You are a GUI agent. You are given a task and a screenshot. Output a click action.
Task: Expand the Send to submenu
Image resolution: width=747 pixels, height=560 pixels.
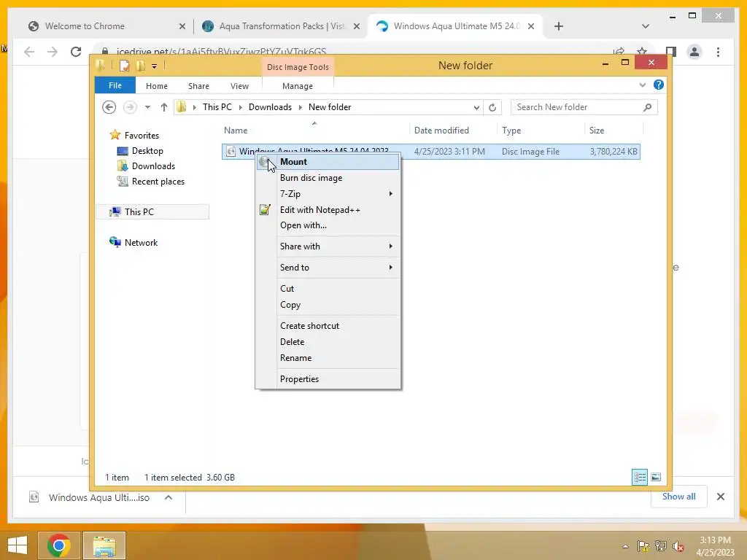[328, 267]
